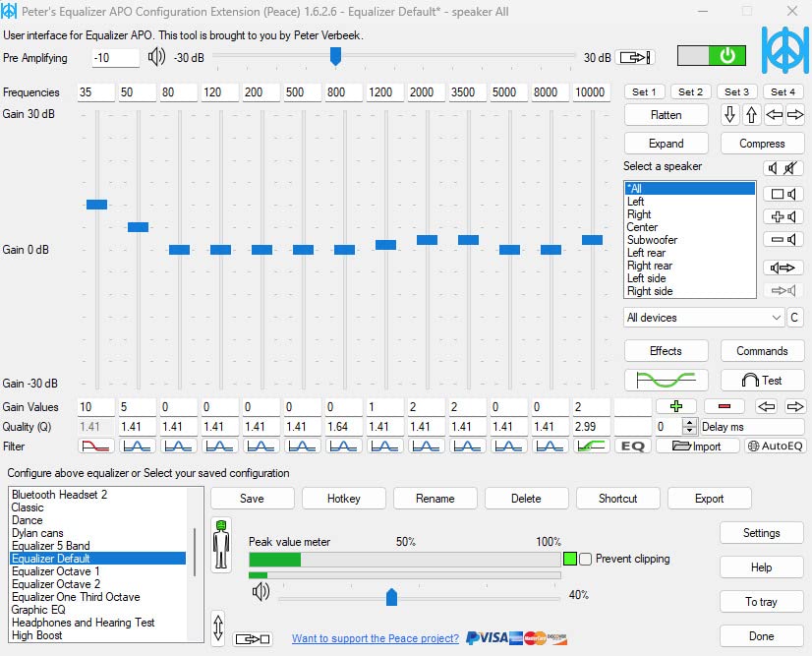The height and width of the screenshot is (656, 812).
Task: Click the green plus add-band icon
Action: (x=675, y=406)
